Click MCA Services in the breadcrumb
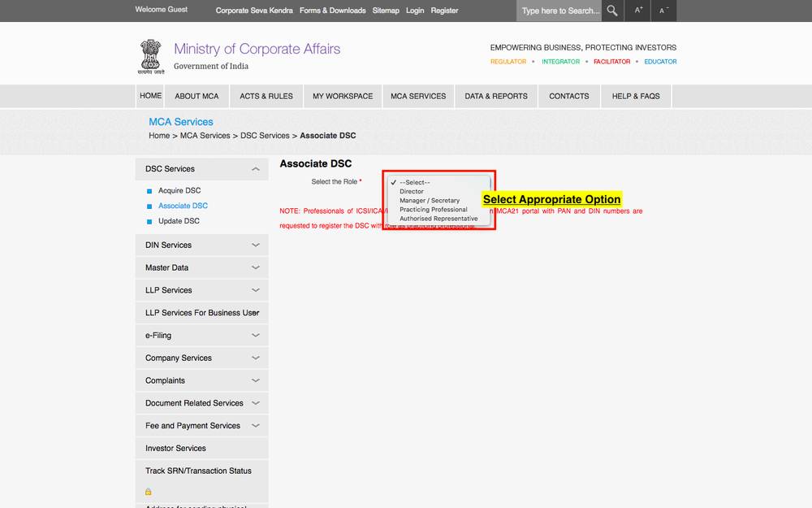 pyautogui.click(x=205, y=136)
